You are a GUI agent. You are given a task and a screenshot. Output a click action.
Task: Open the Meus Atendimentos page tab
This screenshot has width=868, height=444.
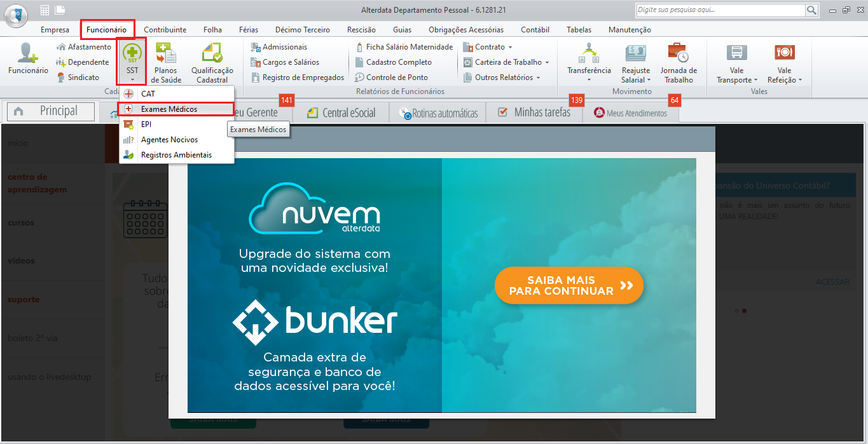pyautogui.click(x=631, y=113)
